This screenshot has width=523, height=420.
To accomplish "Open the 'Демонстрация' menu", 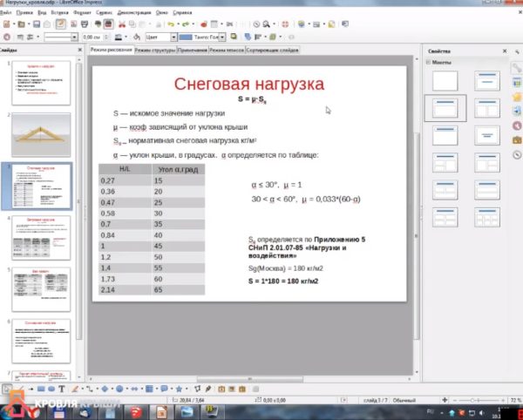I will 134,12.
